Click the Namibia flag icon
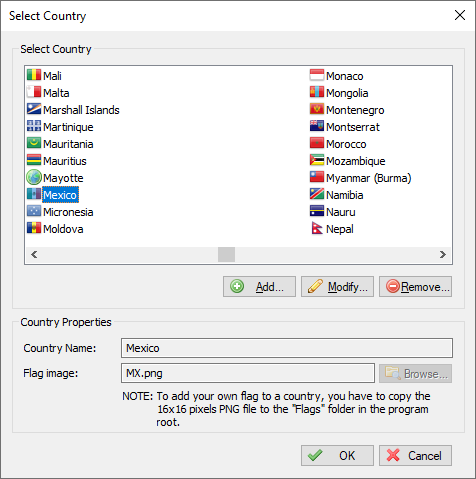Screen dimensions: 476x479 pos(317,194)
